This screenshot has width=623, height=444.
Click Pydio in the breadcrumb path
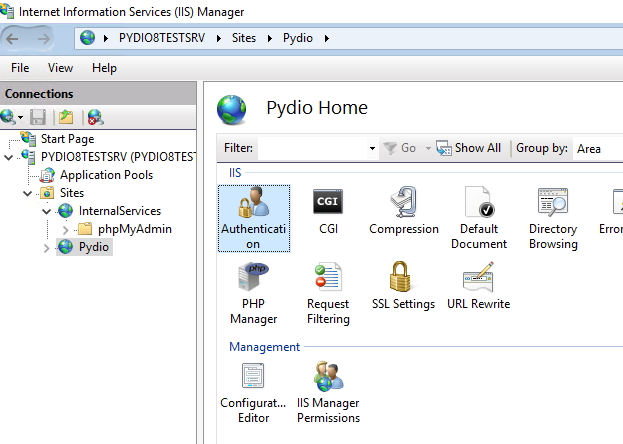tap(298, 38)
